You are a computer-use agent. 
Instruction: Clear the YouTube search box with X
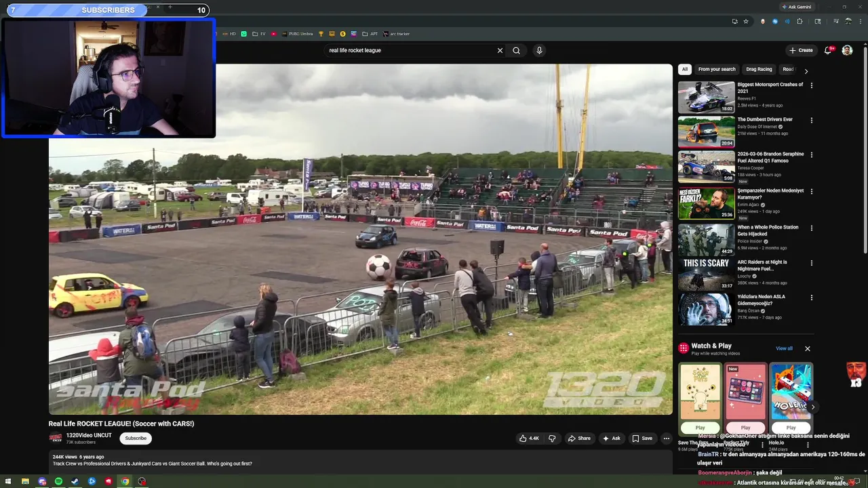[500, 50]
